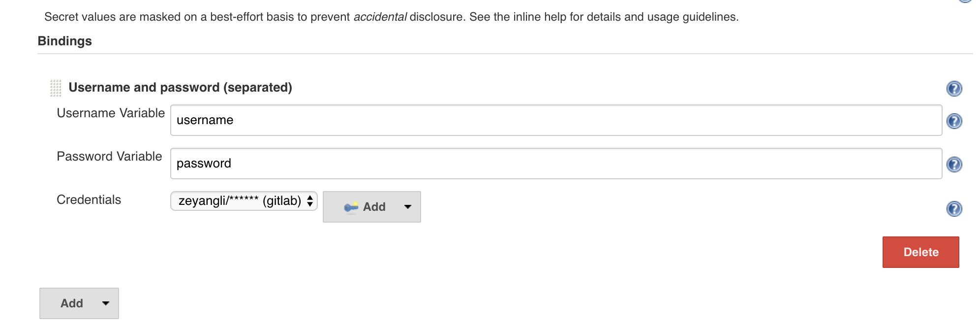Grab the drag handle of the binding block
This screenshot has width=980, height=329.
click(x=56, y=88)
